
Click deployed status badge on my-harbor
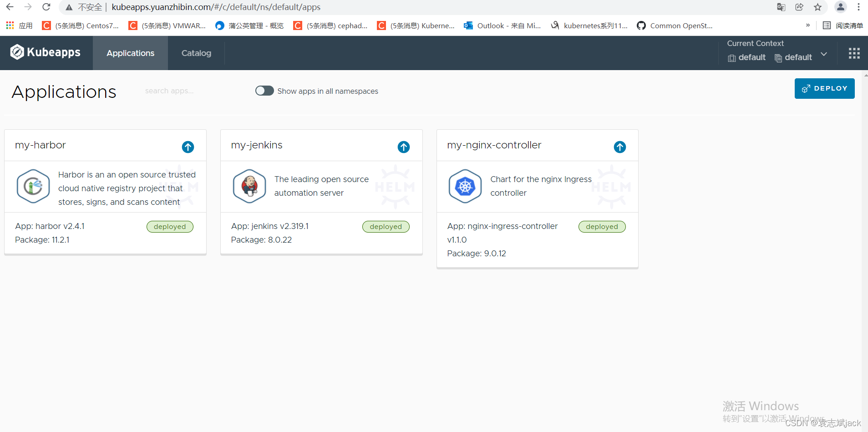pyautogui.click(x=170, y=227)
